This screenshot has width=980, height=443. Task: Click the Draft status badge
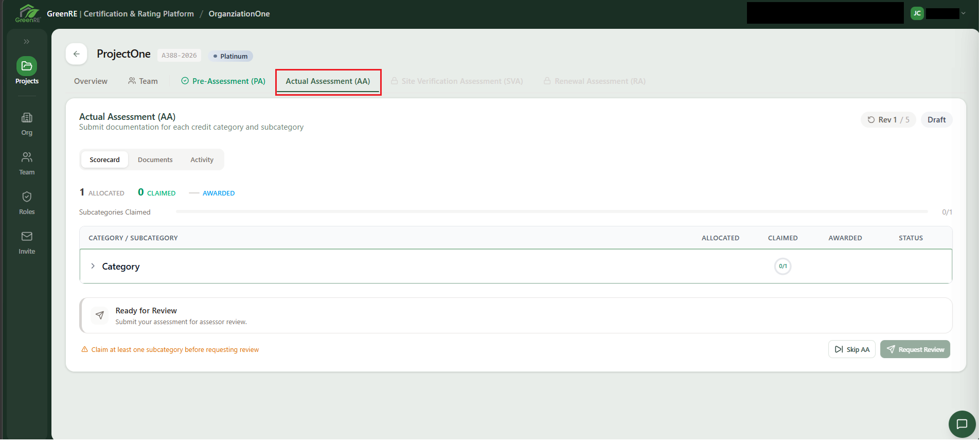click(x=936, y=120)
